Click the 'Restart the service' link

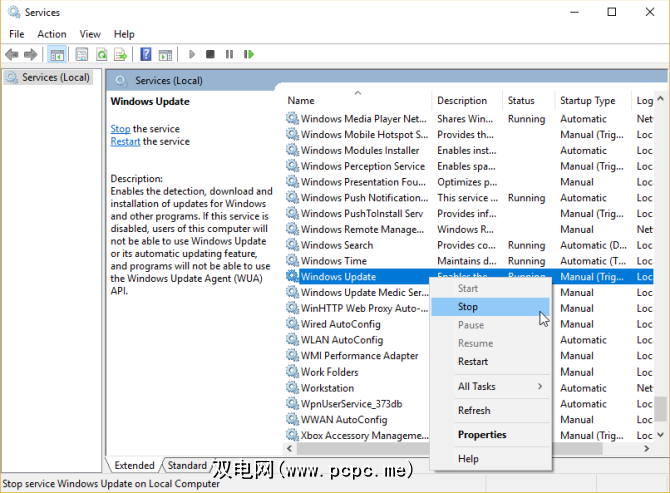125,142
